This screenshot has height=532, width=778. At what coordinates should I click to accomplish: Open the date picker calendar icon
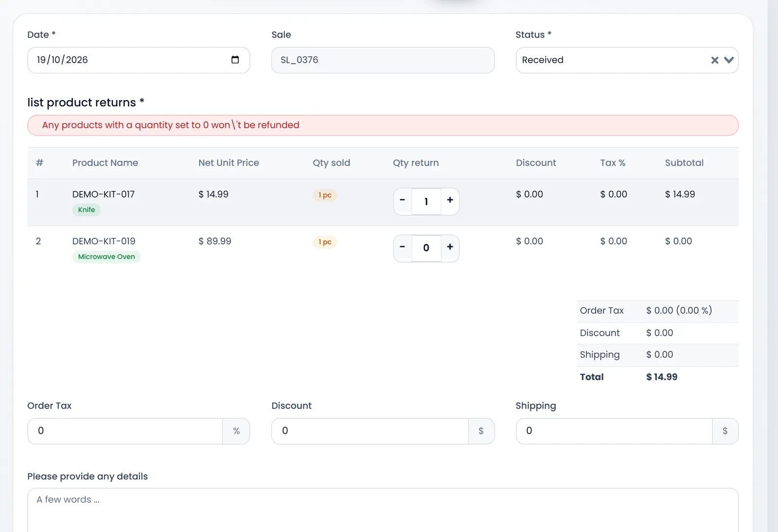pos(235,60)
